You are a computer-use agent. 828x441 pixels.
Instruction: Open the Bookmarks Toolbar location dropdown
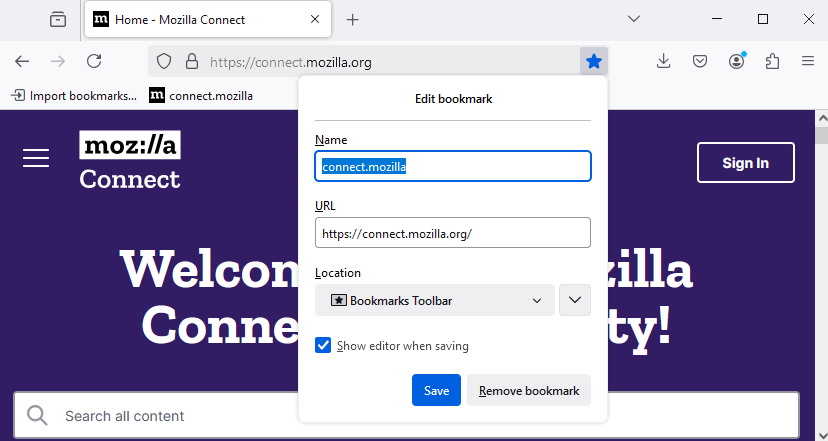tap(435, 301)
